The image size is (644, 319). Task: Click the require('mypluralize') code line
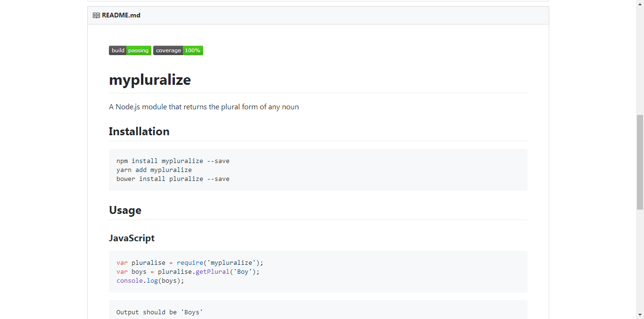click(190, 263)
